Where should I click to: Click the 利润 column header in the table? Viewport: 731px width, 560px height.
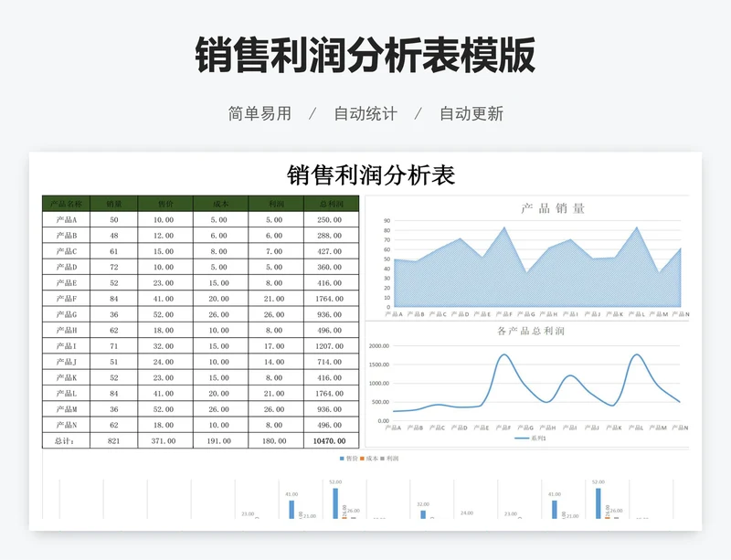pos(276,204)
